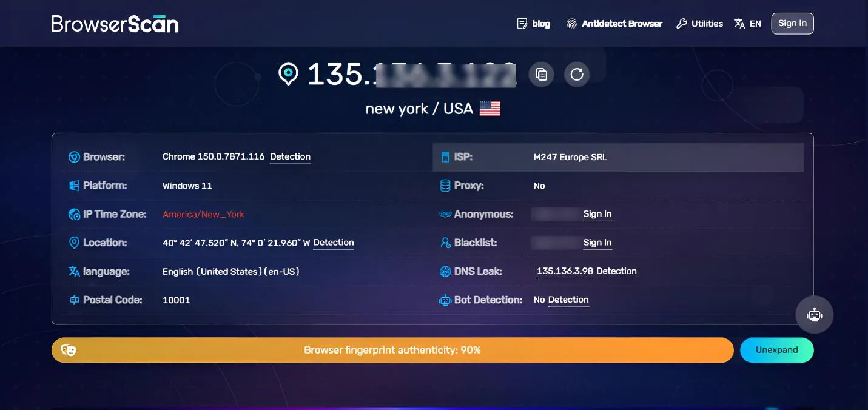The width and height of the screenshot is (868, 410).
Task: Open the floating robot assistant button
Action: (x=814, y=315)
